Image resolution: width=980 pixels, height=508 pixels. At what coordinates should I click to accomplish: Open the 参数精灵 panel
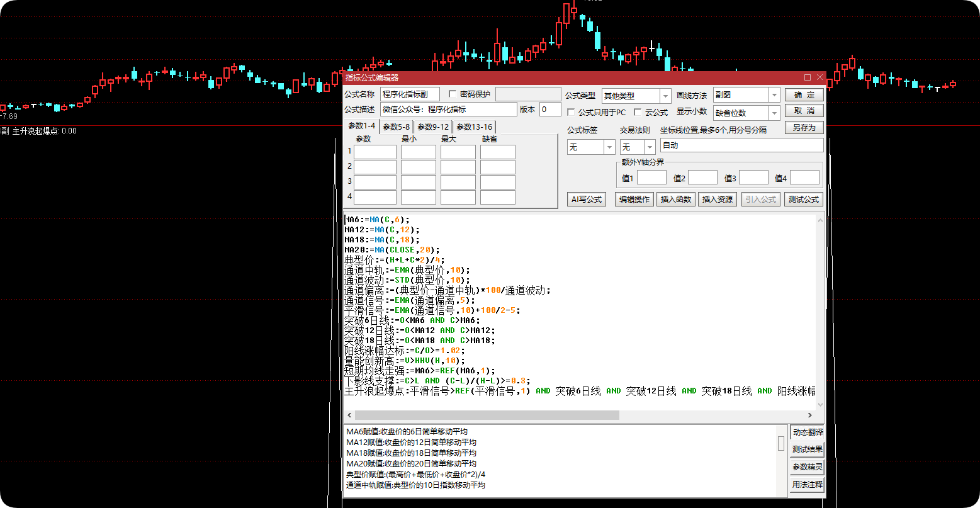tap(807, 467)
